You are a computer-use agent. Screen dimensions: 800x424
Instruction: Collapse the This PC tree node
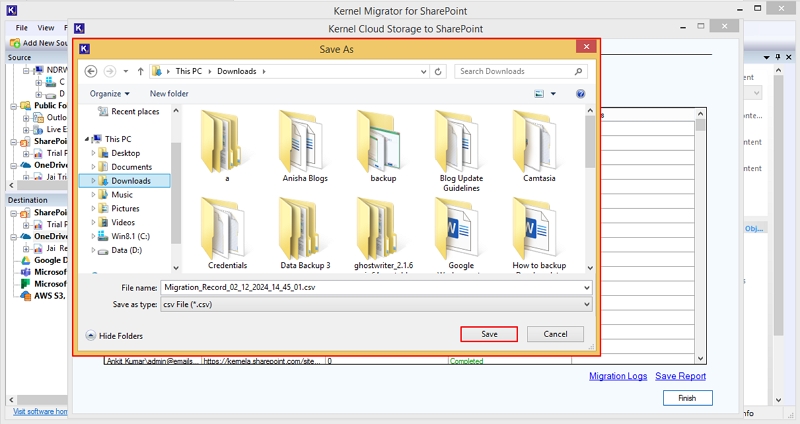(85, 139)
